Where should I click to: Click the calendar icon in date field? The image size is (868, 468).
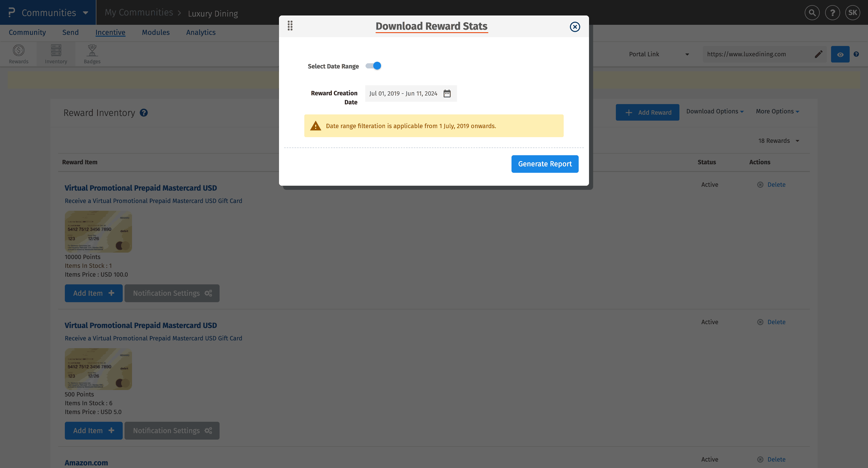pos(447,93)
